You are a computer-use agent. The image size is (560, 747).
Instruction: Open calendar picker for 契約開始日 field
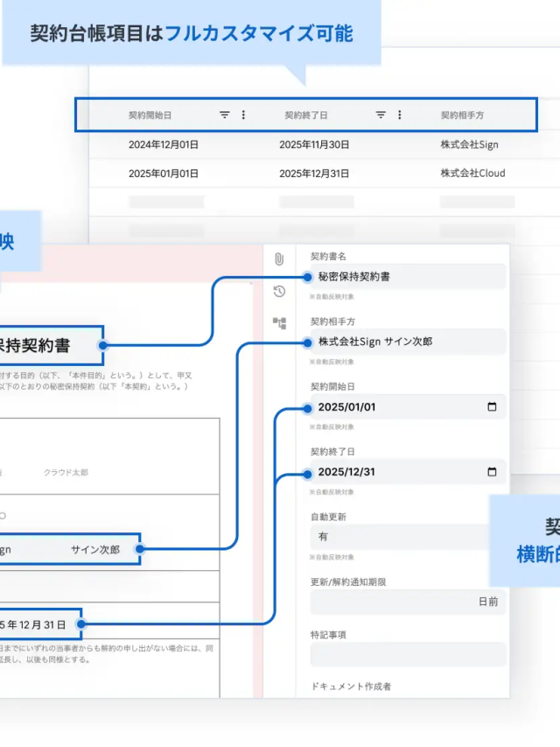[x=491, y=407]
